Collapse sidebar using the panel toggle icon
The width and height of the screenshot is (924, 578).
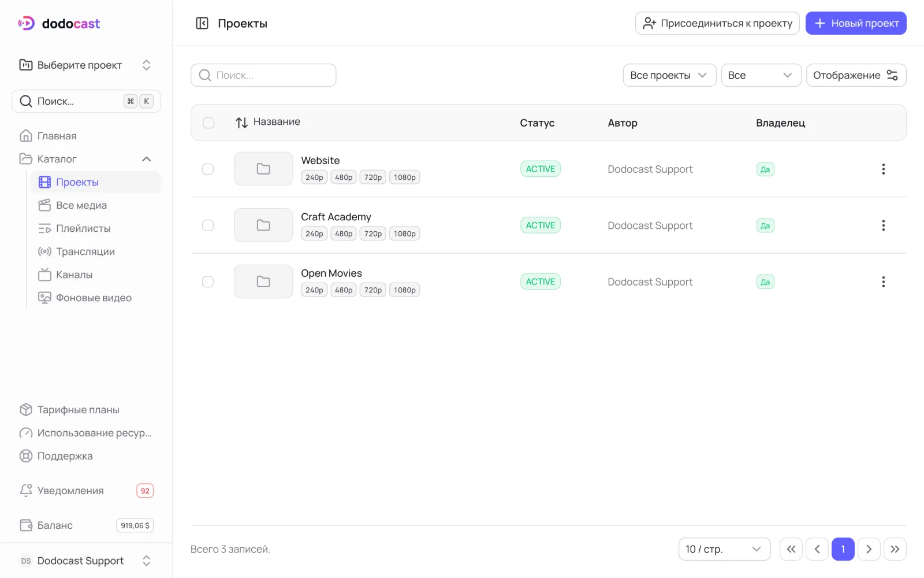point(202,23)
